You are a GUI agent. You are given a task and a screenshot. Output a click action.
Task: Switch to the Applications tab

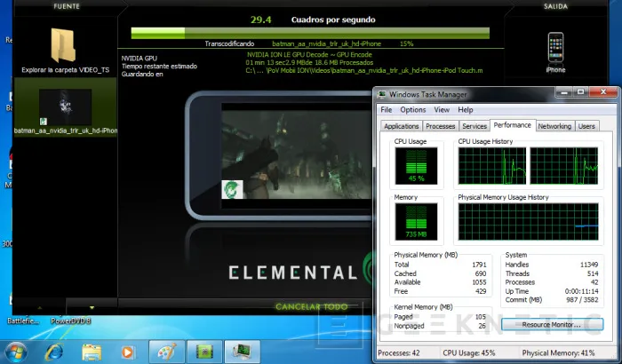pyautogui.click(x=402, y=126)
